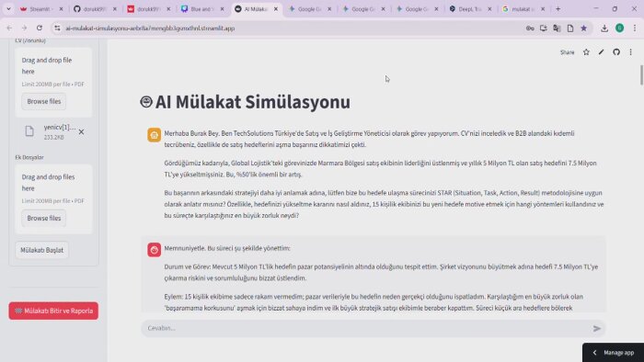Viewport: 644px width, 362px height.
Task: Click the interviewer robot avatar icon
Action: click(154, 135)
